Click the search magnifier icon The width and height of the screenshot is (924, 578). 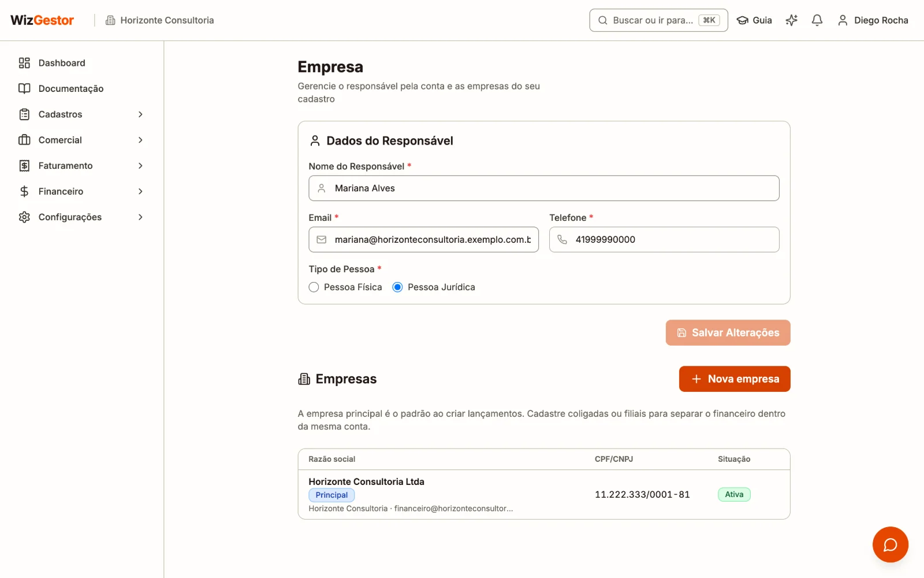click(602, 20)
